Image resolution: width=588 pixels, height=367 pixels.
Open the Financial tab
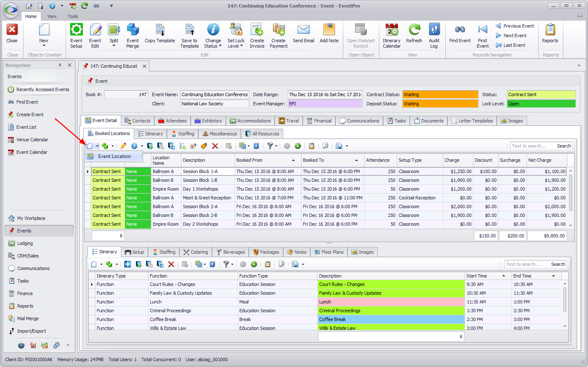[319, 121]
